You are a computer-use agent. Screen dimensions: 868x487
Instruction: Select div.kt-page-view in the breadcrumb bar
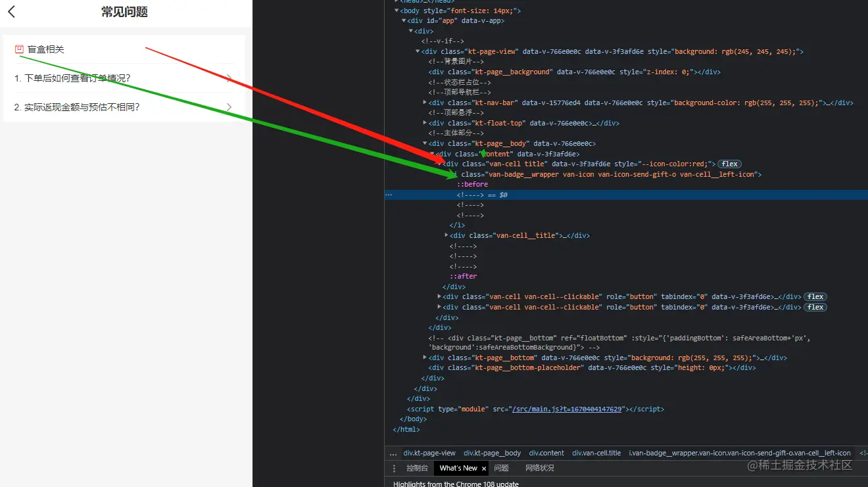point(429,453)
